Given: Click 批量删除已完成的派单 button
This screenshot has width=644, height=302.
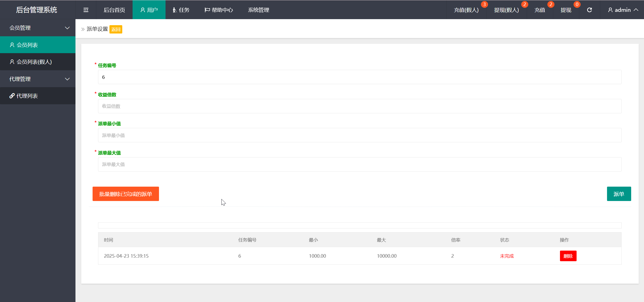Looking at the screenshot, I should click(126, 194).
